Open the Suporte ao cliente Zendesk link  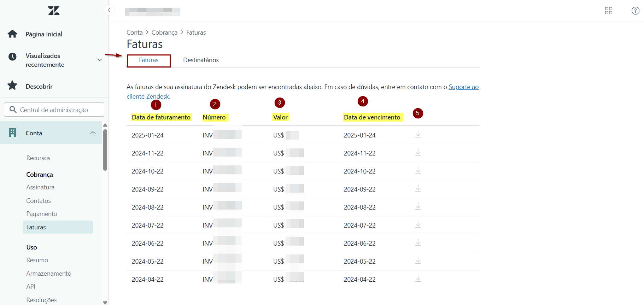click(463, 87)
